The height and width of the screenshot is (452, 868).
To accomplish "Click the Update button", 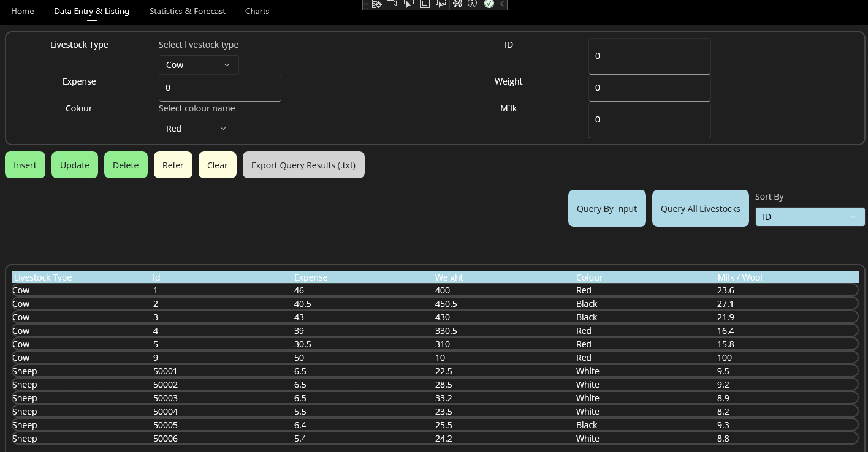I will coord(75,165).
